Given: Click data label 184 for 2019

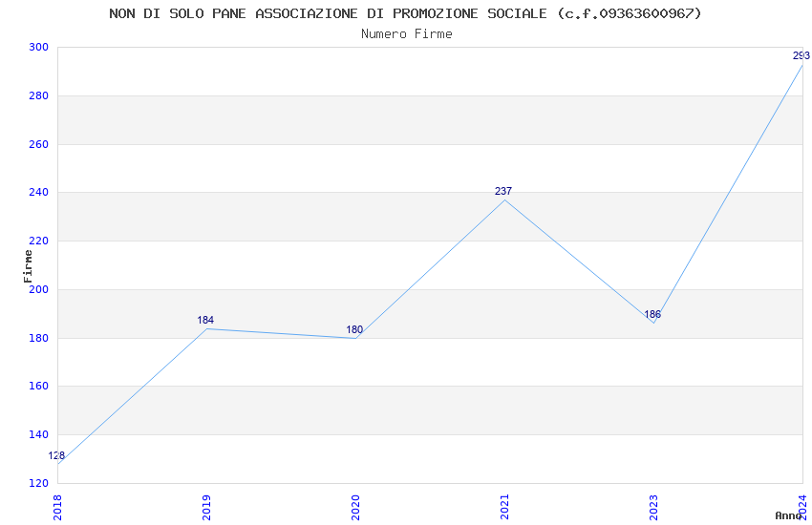Looking at the screenshot, I should click(x=205, y=320).
